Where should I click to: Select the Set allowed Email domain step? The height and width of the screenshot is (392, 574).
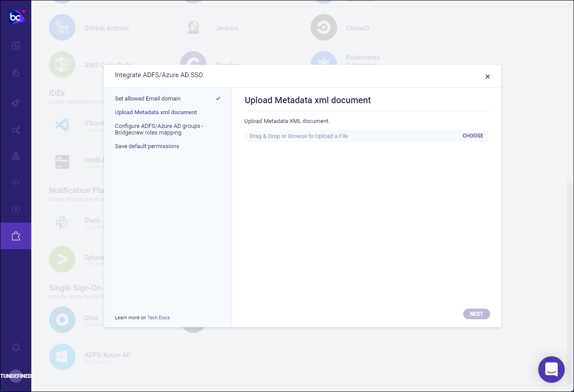148,99
